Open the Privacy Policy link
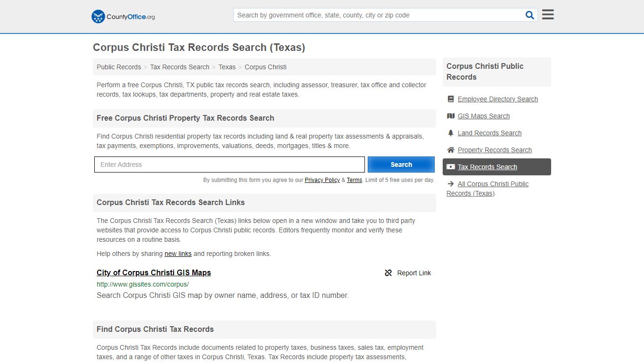The height and width of the screenshot is (362, 644). pyautogui.click(x=322, y=180)
